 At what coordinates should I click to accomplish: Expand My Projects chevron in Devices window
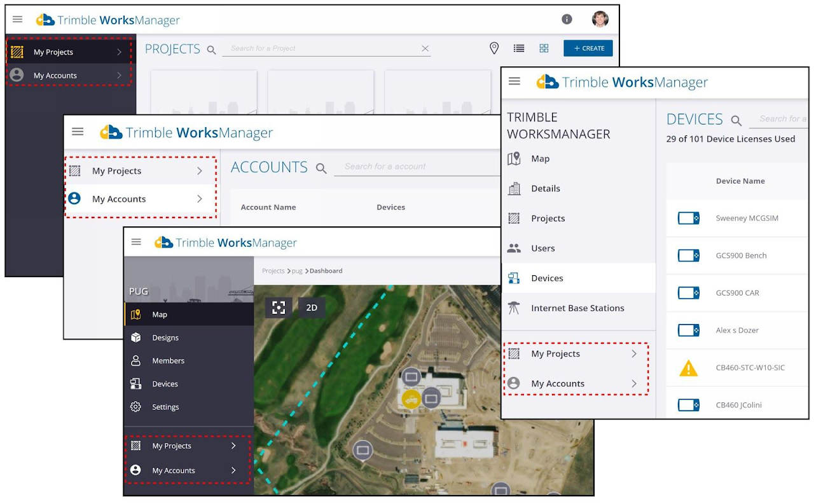click(634, 354)
